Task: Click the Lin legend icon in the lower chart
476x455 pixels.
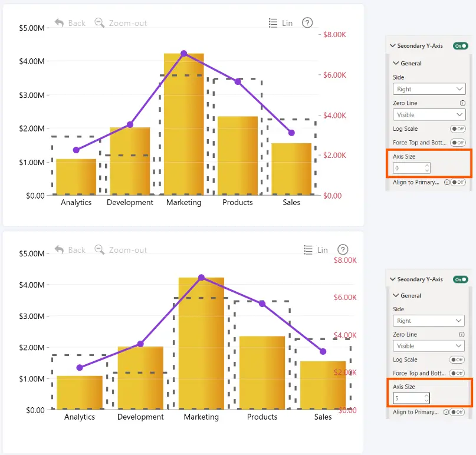Action: (308, 250)
